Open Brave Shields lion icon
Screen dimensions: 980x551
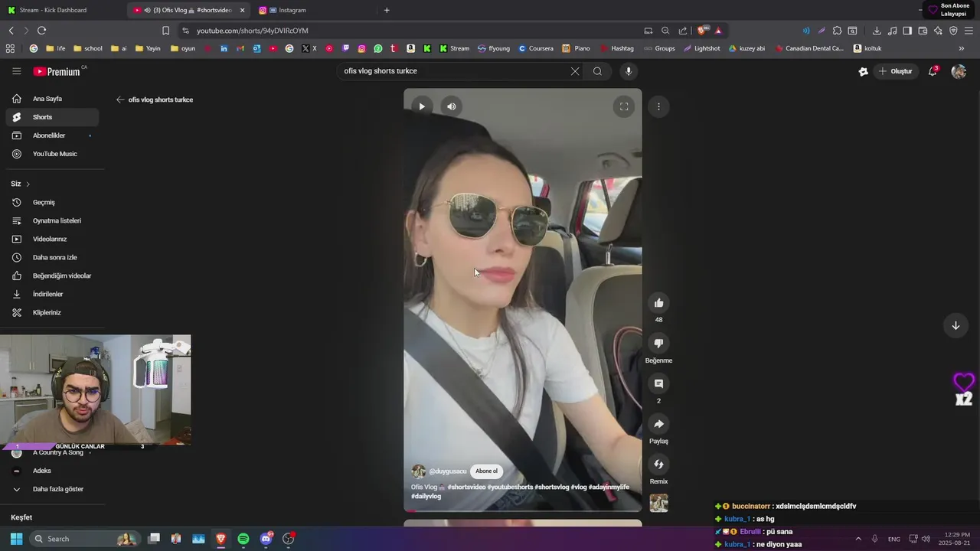[x=701, y=31]
